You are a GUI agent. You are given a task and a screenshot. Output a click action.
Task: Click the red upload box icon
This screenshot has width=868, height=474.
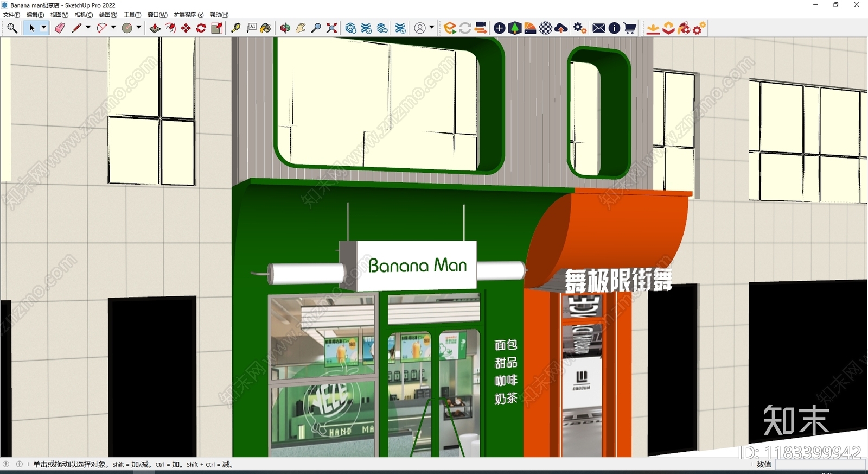[x=668, y=28]
